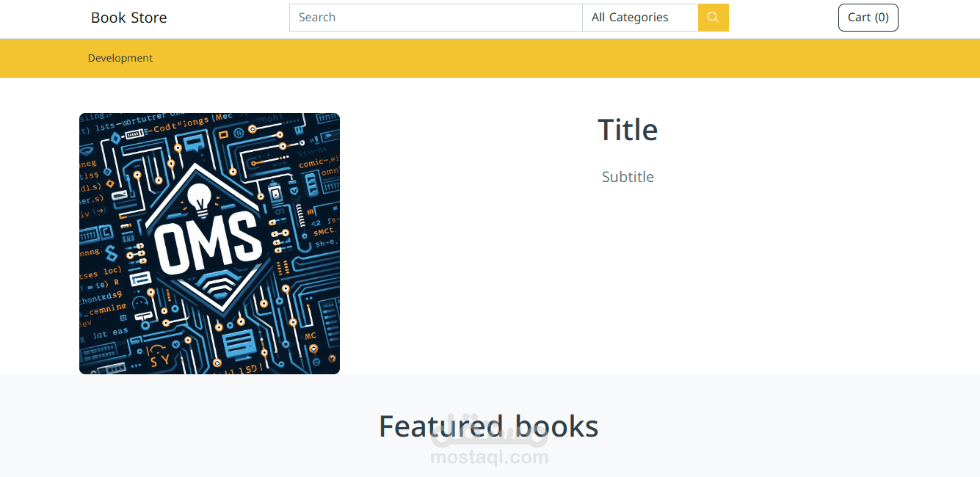Click the blue document icon on the cover
Screen dimensions: 980x477
(x=237, y=341)
